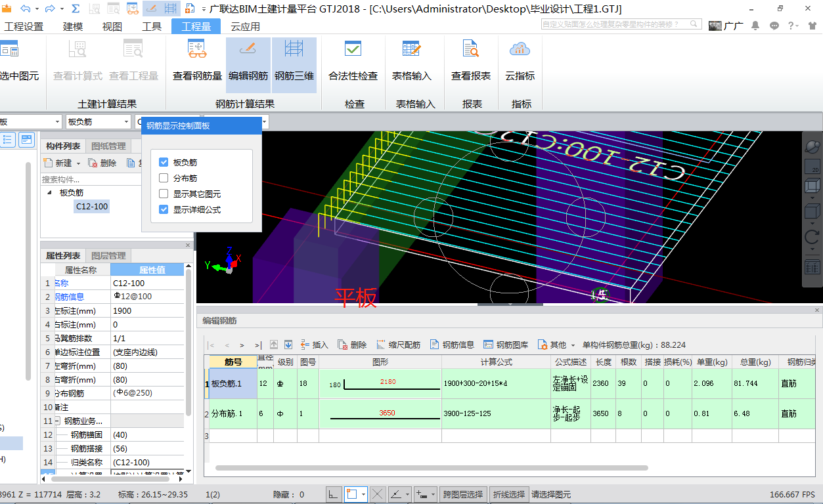823x504 pixels.
Task: Open the undo history dropdown arrow
Action: 36,9
